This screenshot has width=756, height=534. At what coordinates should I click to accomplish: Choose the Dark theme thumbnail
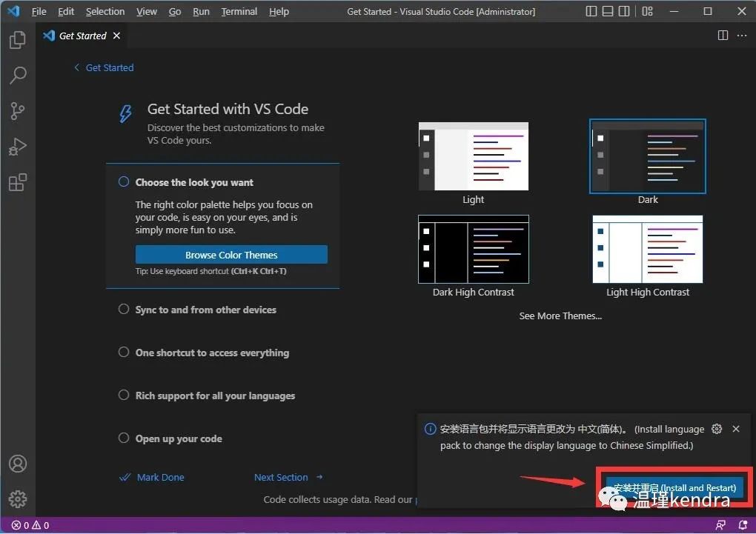click(648, 156)
